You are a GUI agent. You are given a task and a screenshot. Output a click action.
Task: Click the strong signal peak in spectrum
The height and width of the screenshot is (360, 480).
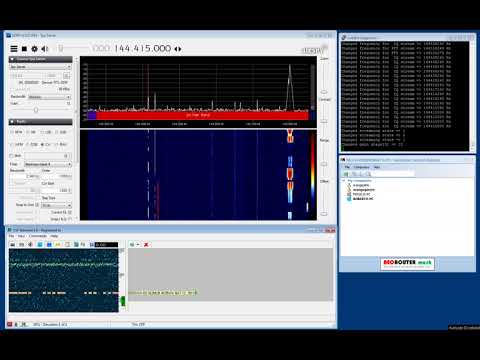290,87
